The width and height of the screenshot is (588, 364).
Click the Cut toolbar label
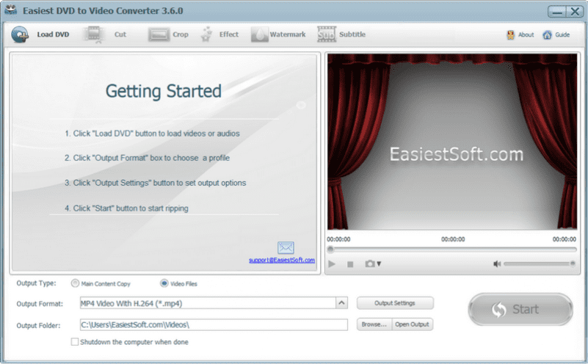(x=120, y=34)
